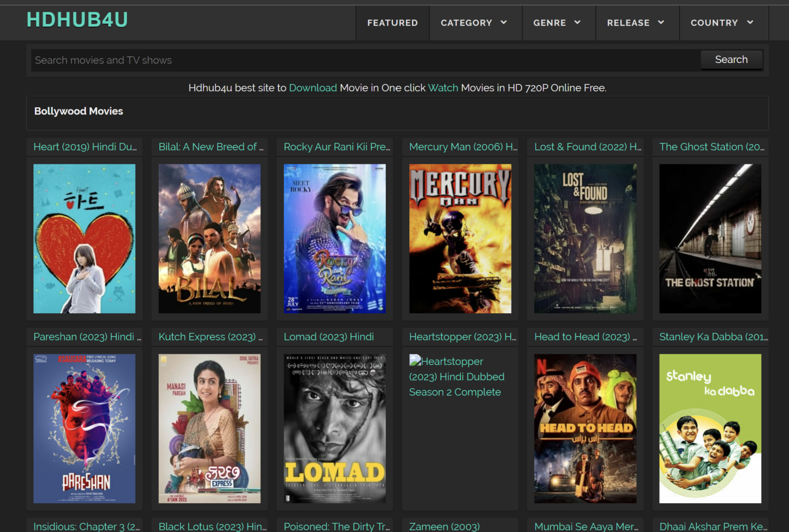Follow the Download link in the tagline
This screenshot has height=532, width=789.
(313, 88)
